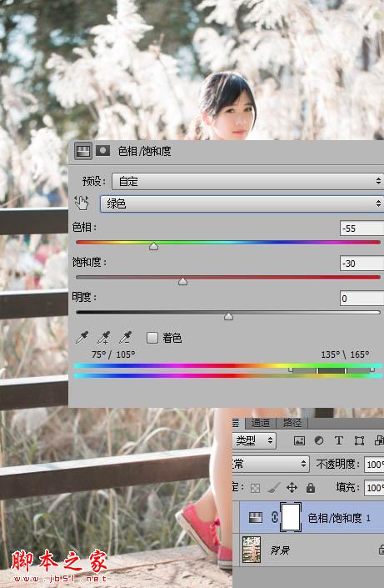The image size is (384, 588).
Task: Click the 饱和度 saturation slider handle
Action: [182, 281]
